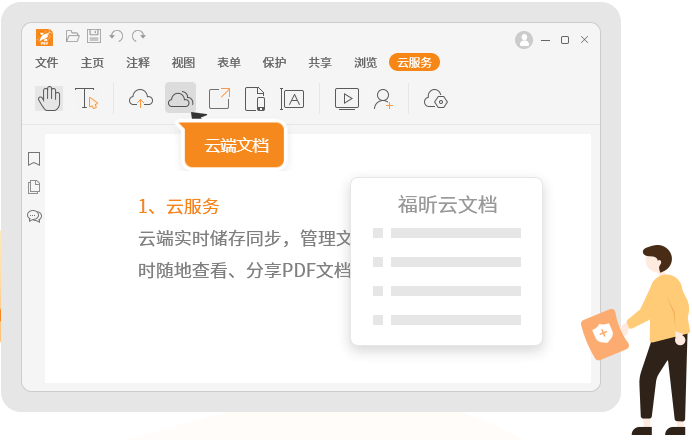Switch to the 视图 tab

[184, 63]
